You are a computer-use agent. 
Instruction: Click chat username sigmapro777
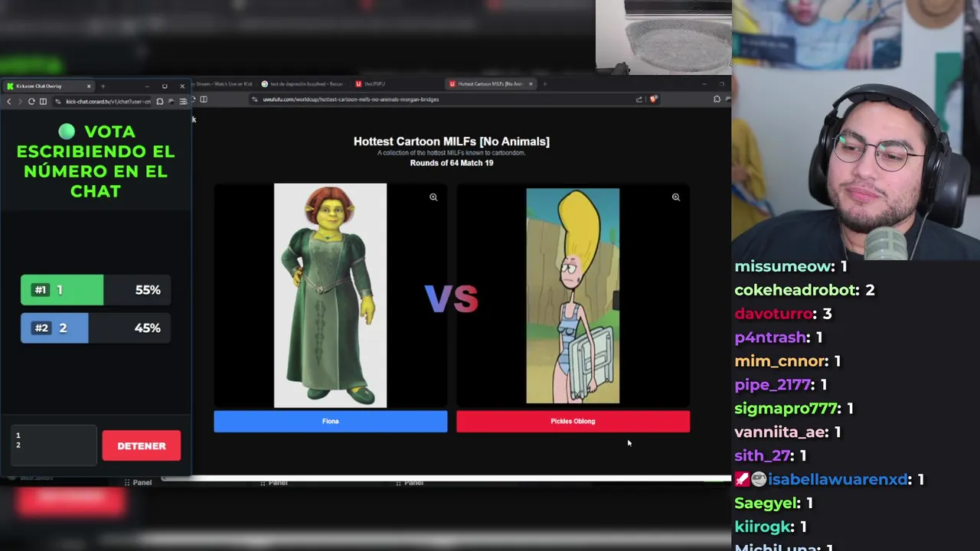point(786,409)
